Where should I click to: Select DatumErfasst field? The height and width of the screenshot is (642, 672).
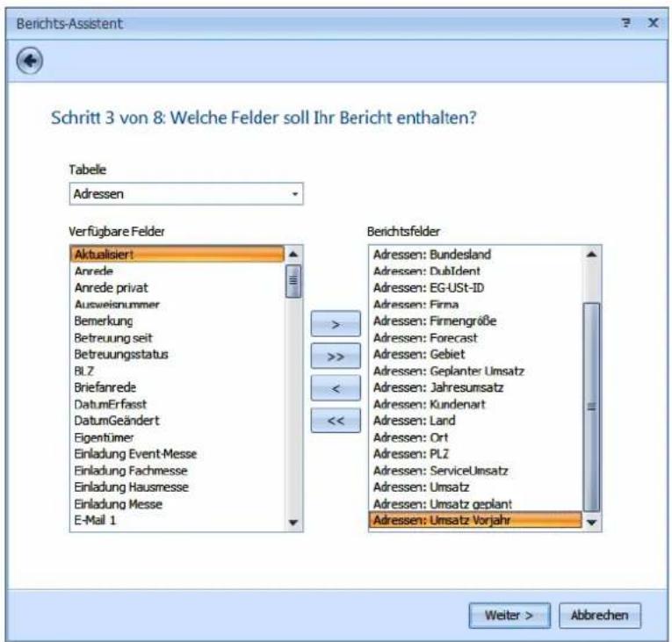(x=177, y=404)
